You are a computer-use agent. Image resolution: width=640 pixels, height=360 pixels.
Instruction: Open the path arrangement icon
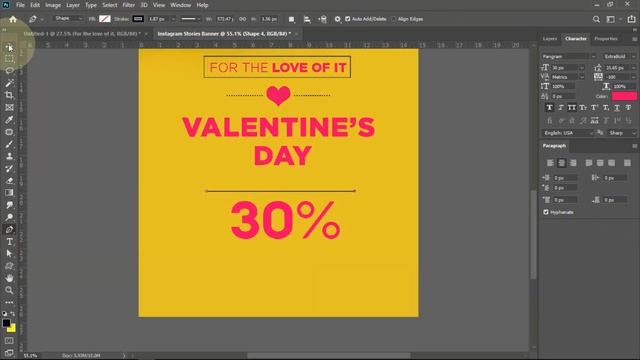(x=322, y=19)
